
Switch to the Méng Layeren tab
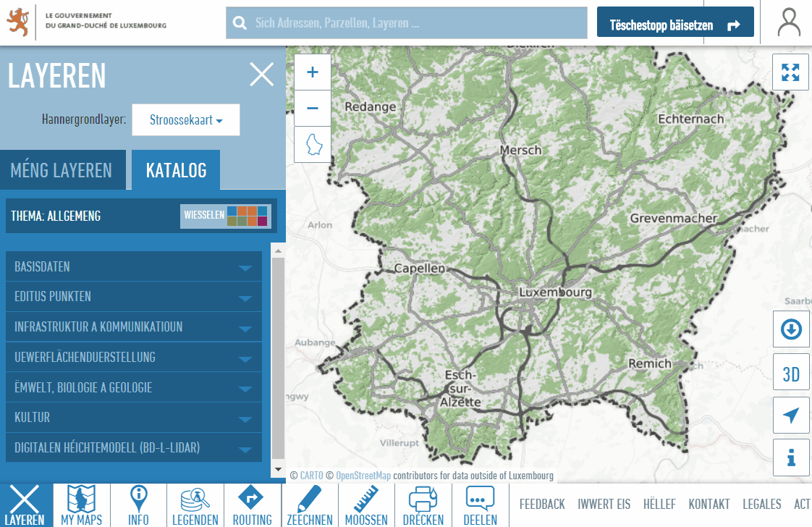point(62,171)
